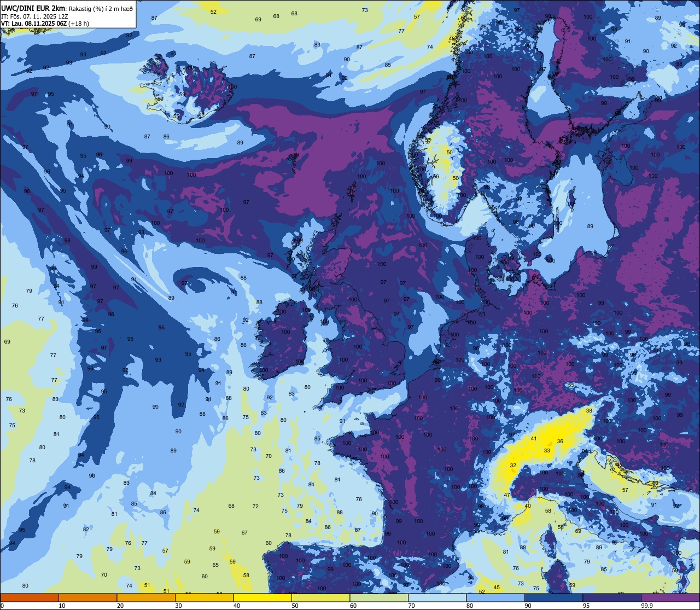This screenshot has width=700, height=610.
Task: Click the humidity value "33" in the yellow Alpine area
Action: 547,451
